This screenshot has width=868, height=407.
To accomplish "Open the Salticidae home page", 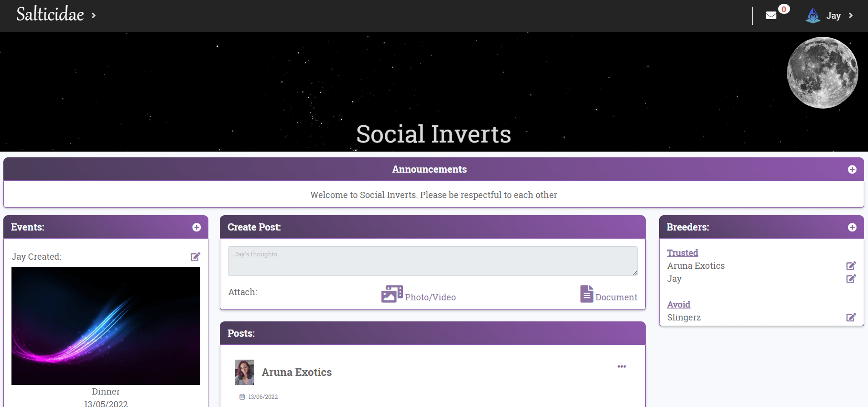I will pyautogui.click(x=49, y=14).
